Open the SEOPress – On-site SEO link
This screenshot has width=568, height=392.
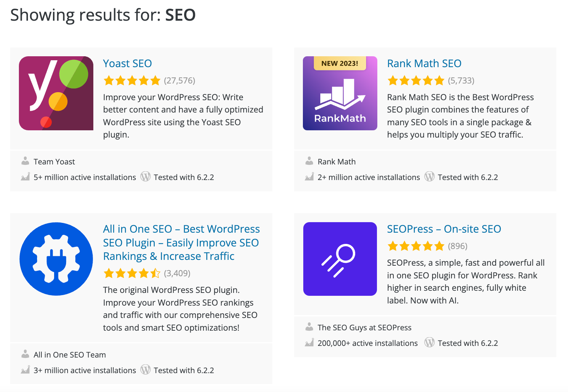pos(444,229)
